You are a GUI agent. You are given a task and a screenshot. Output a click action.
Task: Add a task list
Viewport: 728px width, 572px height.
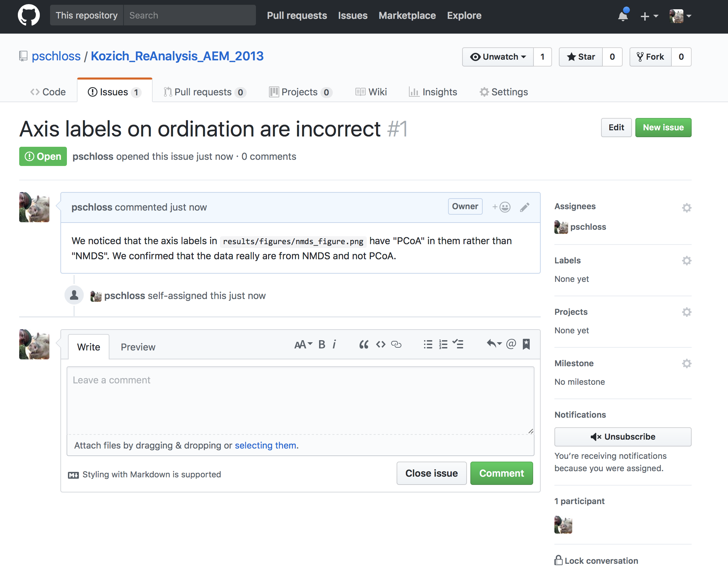click(x=458, y=344)
